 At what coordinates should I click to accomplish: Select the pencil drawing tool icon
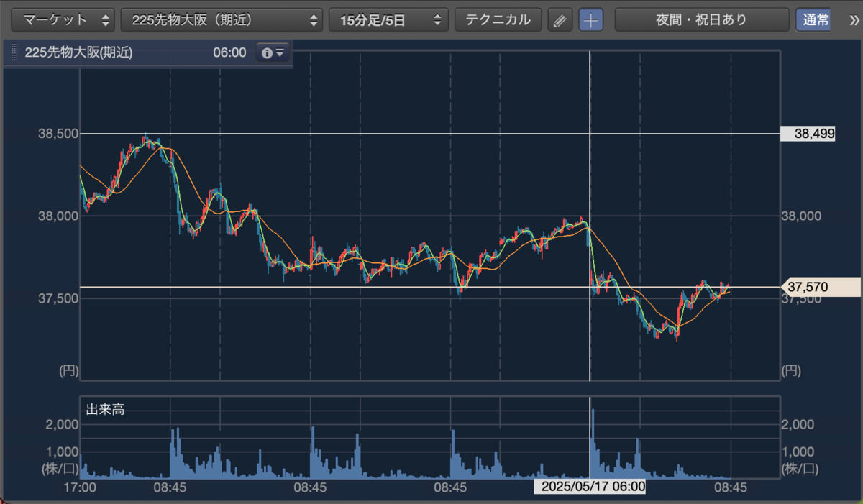(560, 20)
